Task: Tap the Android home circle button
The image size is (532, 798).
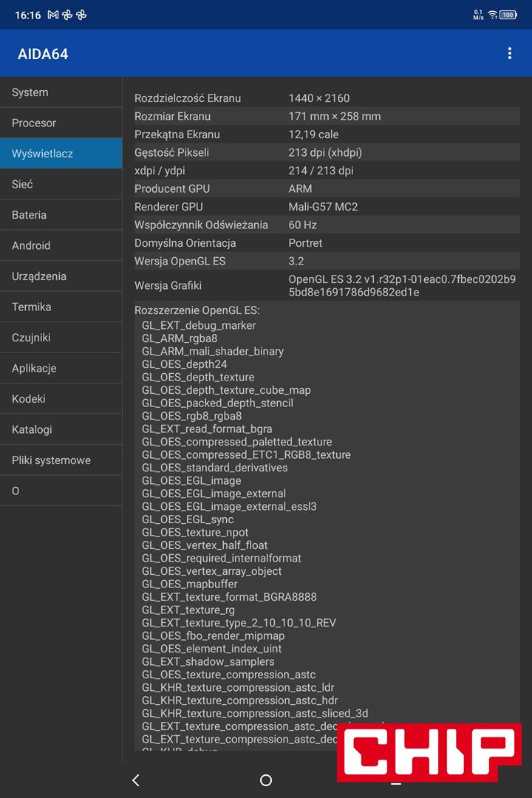Action: coord(266,780)
